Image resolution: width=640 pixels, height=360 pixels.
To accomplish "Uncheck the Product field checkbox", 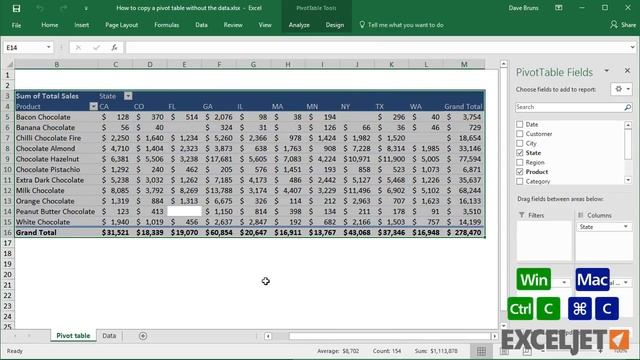I will [520, 172].
